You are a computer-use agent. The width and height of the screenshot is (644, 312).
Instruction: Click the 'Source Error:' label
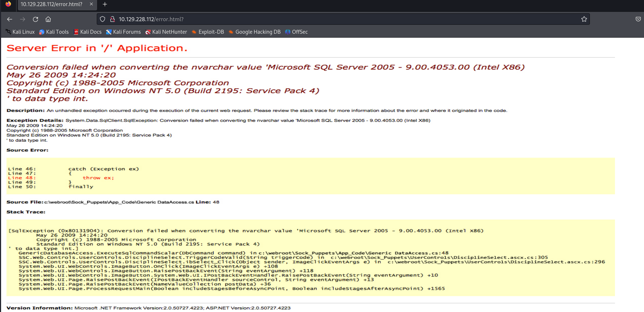[x=27, y=150]
